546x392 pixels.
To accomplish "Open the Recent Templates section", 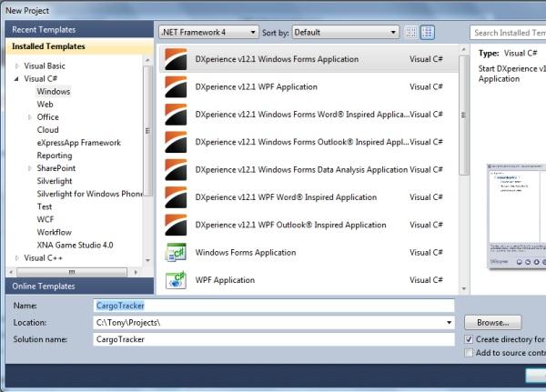I will 80,30.
